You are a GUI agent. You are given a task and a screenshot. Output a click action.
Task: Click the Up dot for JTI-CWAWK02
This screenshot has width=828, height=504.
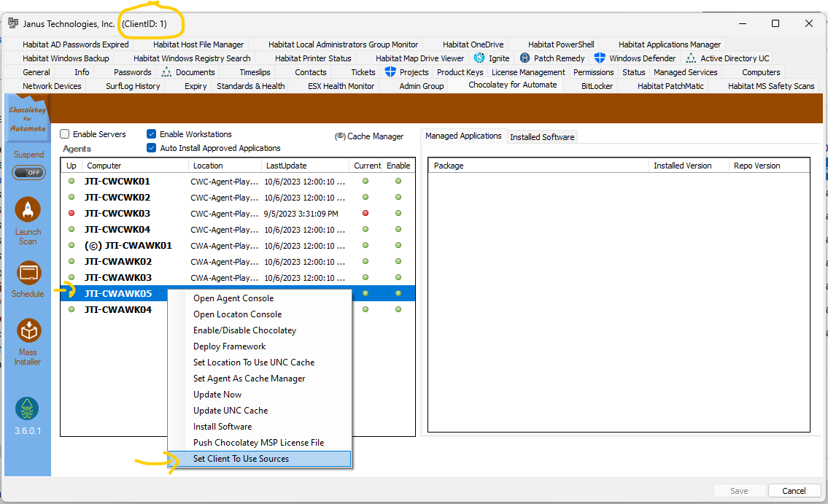71,261
